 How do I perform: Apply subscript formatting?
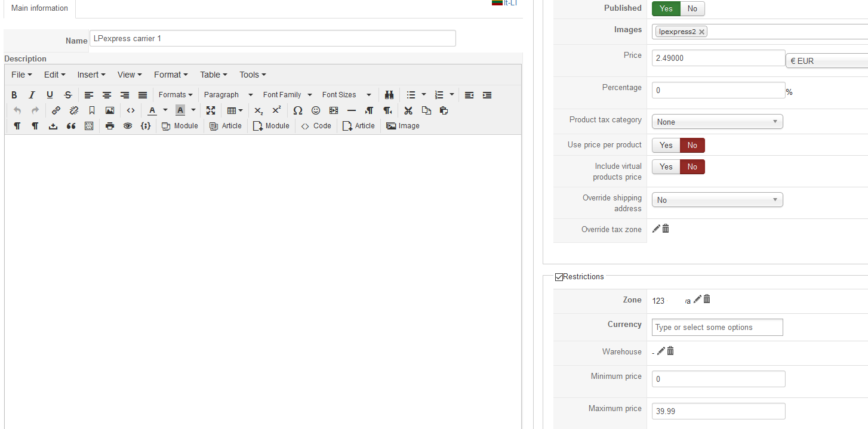coord(258,110)
